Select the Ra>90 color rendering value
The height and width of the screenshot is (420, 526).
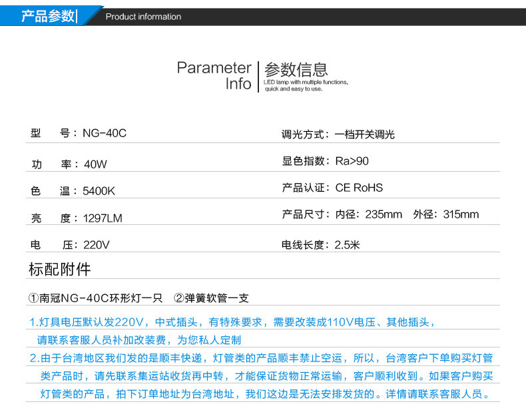(x=352, y=161)
